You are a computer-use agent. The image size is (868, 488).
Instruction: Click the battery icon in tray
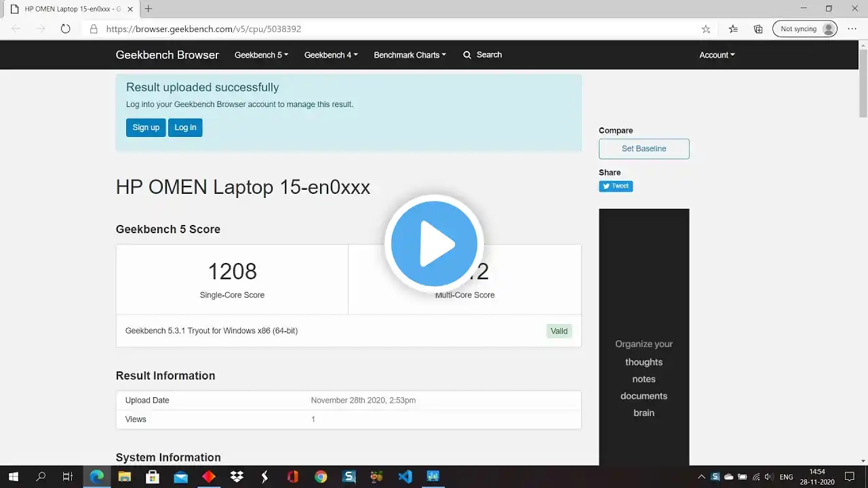[743, 477]
